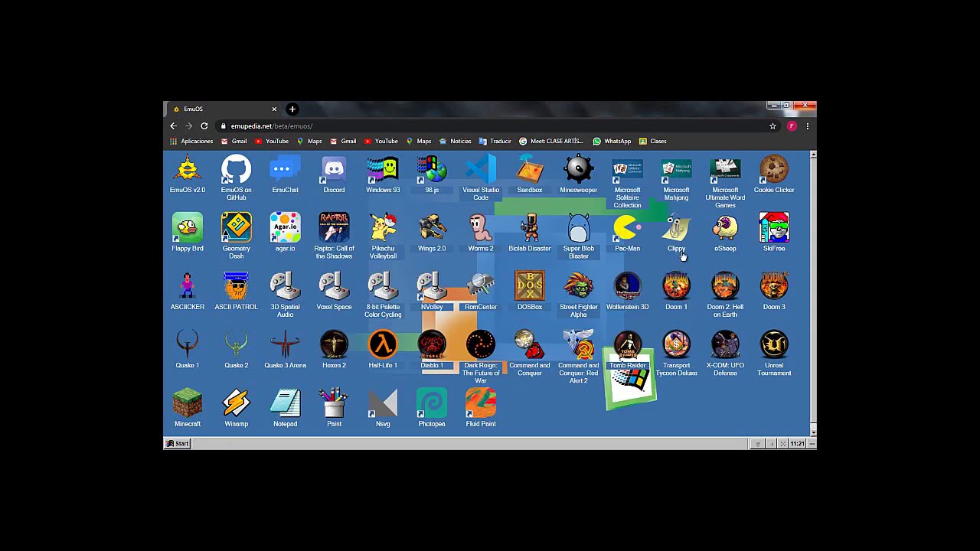The width and height of the screenshot is (980, 551).
Task: Launch the eSheep icon
Action: tap(725, 233)
